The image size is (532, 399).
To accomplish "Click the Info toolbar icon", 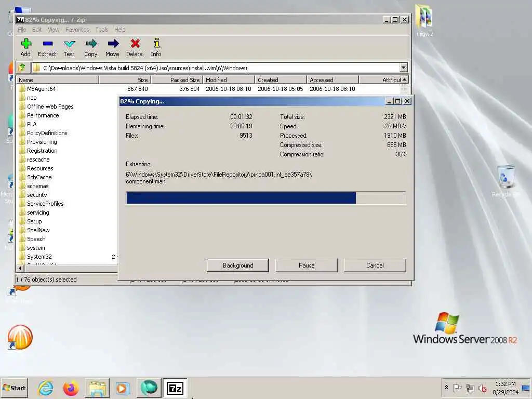I will coord(156,47).
